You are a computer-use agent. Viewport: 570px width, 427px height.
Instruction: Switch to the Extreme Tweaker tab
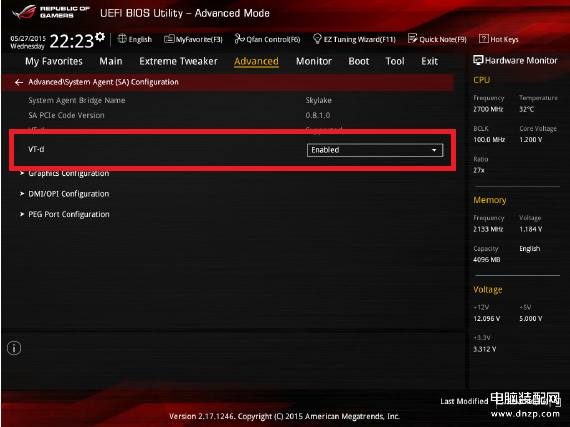pos(178,61)
